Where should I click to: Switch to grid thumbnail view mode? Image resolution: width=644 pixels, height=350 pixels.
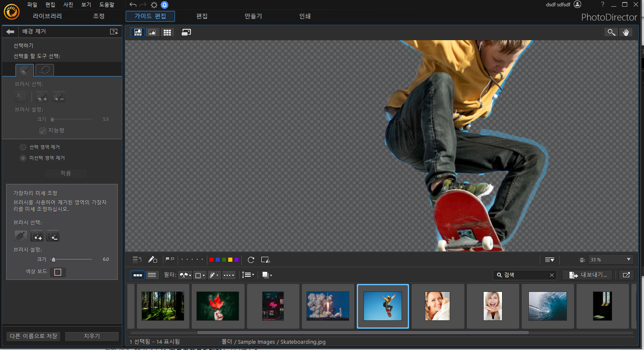[x=167, y=32]
